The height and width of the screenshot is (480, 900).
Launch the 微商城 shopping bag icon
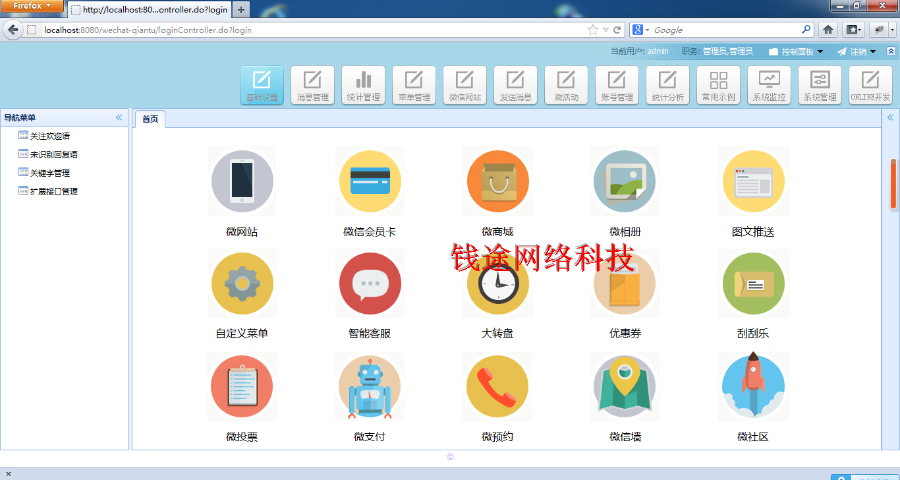point(498,181)
